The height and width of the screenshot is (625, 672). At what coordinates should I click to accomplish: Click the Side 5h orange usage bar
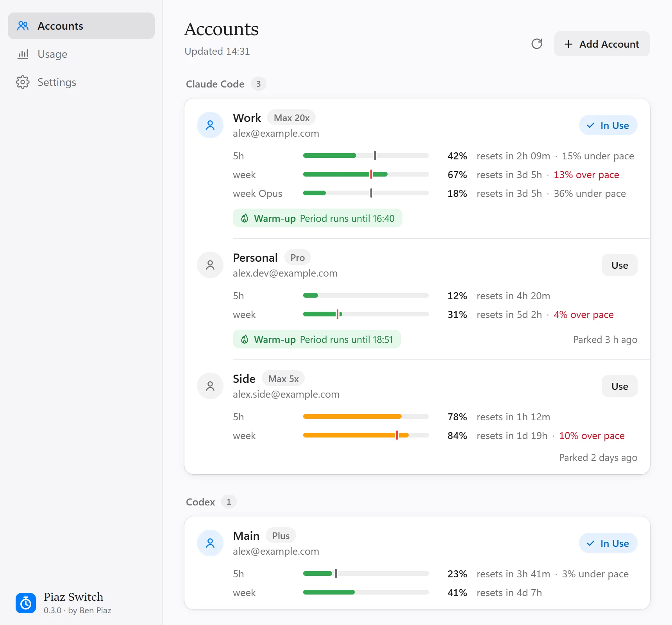coord(366,416)
